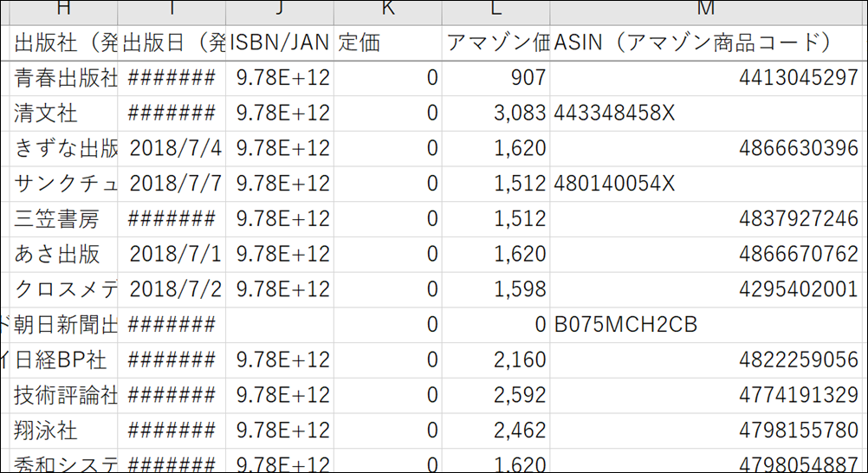Select the クロスメデ publisher cell

(63, 289)
